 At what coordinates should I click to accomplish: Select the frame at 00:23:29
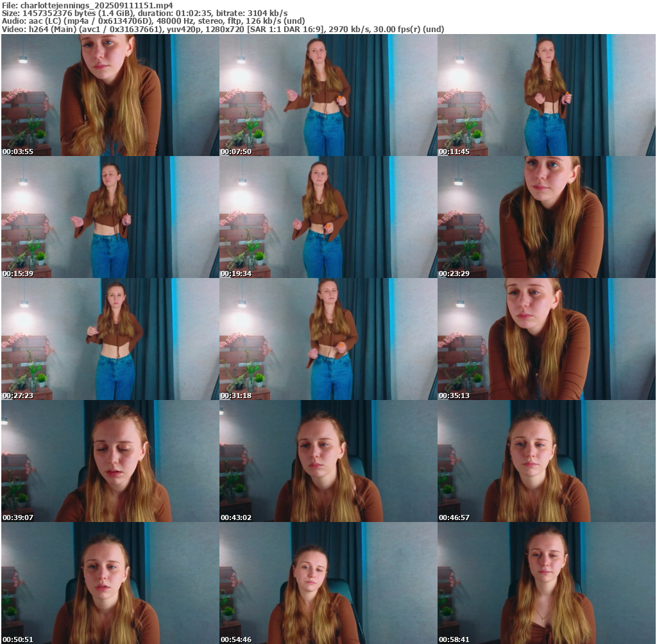(547, 217)
